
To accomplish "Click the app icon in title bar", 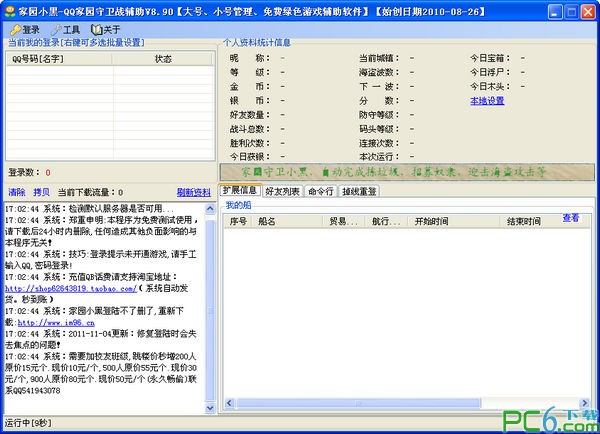I will (x=10, y=11).
